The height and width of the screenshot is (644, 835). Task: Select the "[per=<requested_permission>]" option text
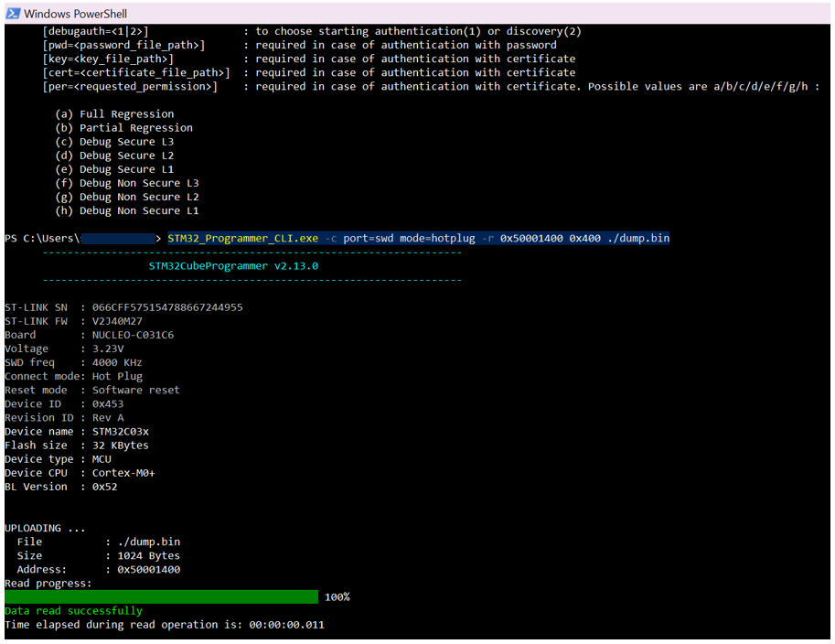(x=130, y=87)
